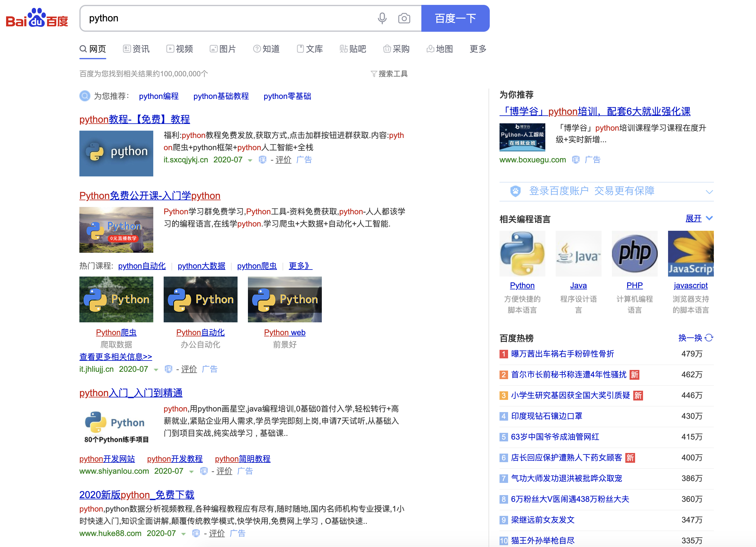Select suggestion python零基础
The image size is (756, 547).
287,96
